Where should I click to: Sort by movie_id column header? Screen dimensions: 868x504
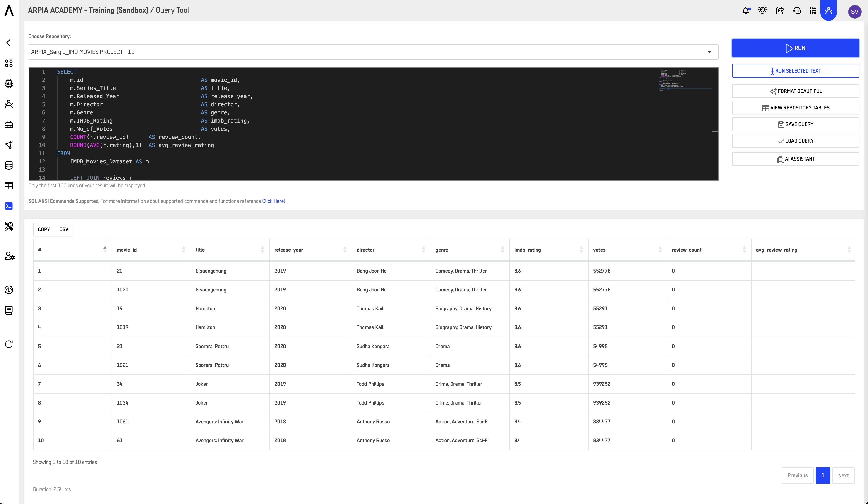[151, 250]
